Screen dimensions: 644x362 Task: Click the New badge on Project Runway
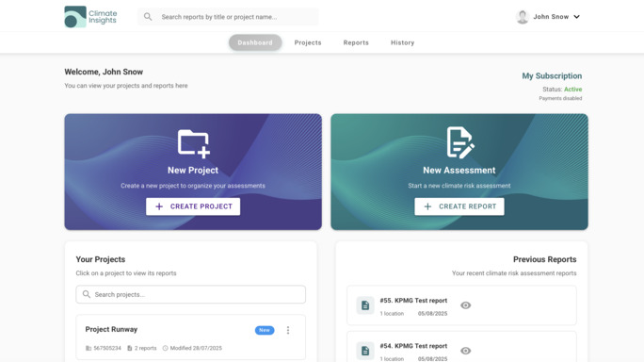(x=265, y=330)
